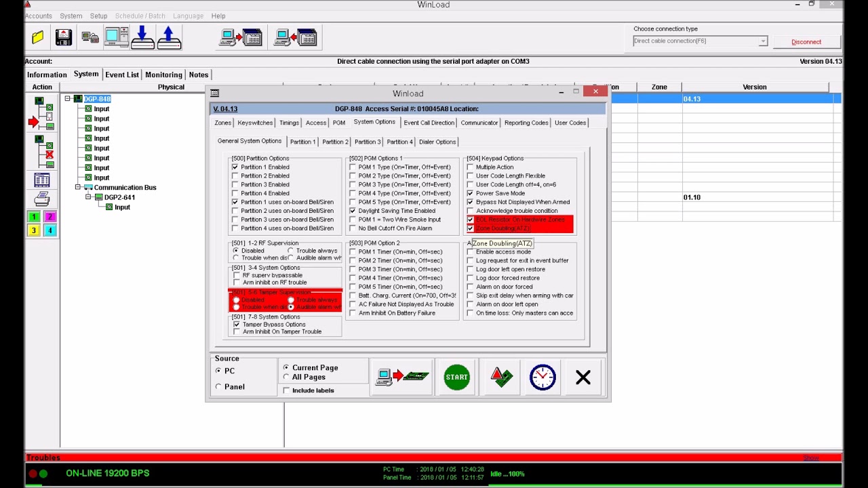
Task: Open the Accounts menu
Action: tap(38, 16)
